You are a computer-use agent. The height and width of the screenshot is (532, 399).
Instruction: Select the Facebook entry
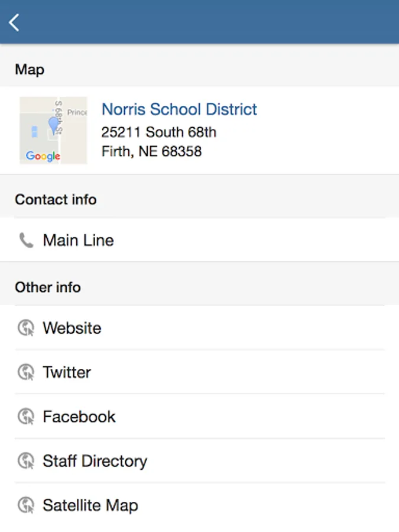(x=200, y=417)
